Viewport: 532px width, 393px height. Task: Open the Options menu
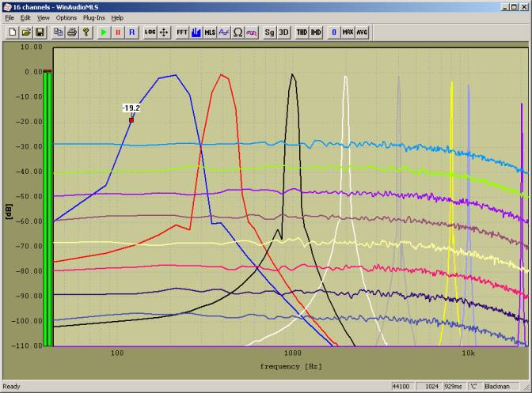click(66, 17)
